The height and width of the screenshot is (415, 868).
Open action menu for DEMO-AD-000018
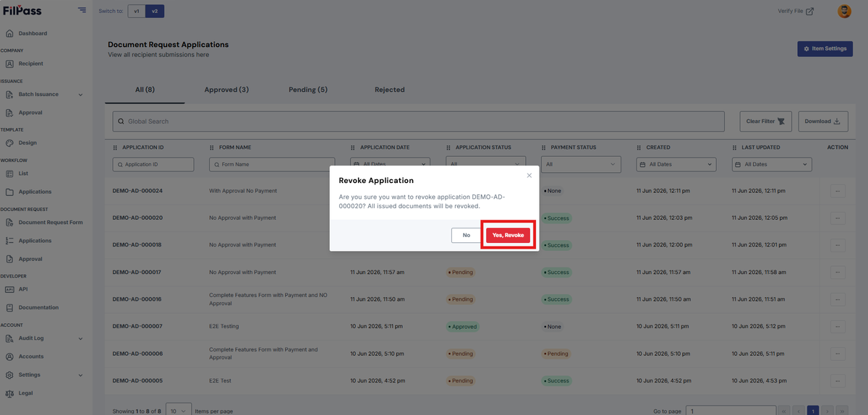(838, 245)
